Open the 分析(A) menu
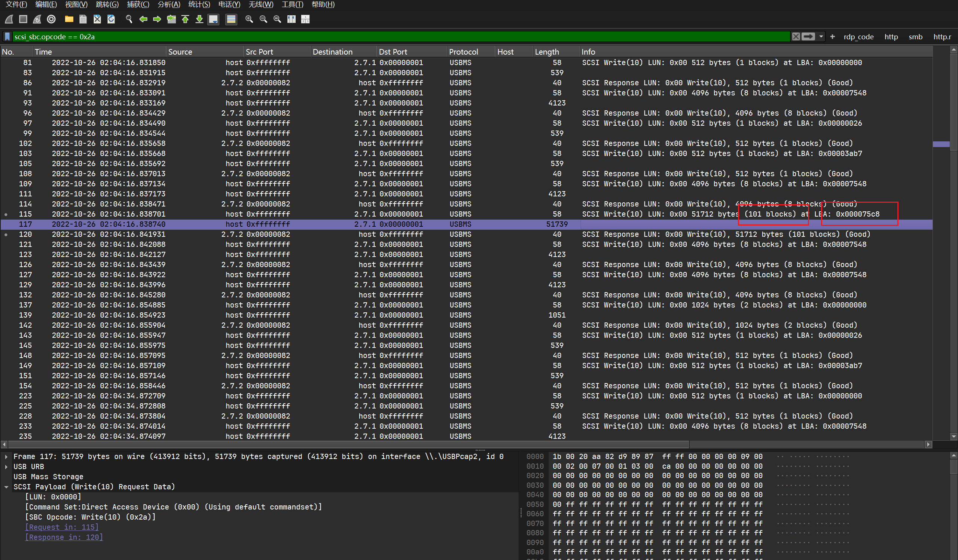 pos(169,4)
